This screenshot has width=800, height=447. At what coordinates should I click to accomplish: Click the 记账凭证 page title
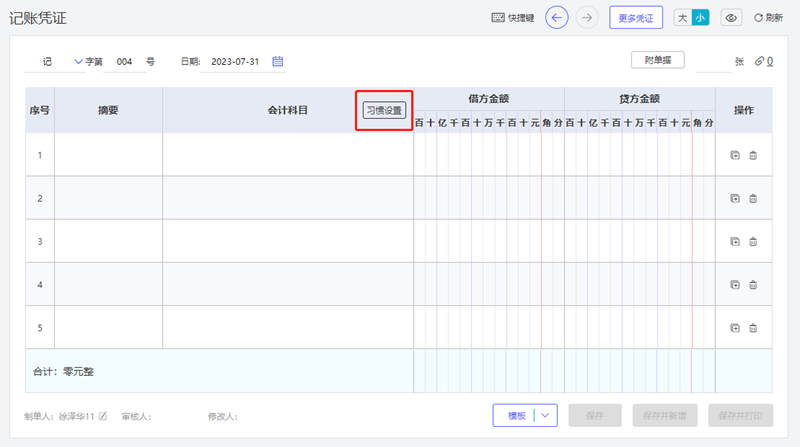click(x=38, y=18)
